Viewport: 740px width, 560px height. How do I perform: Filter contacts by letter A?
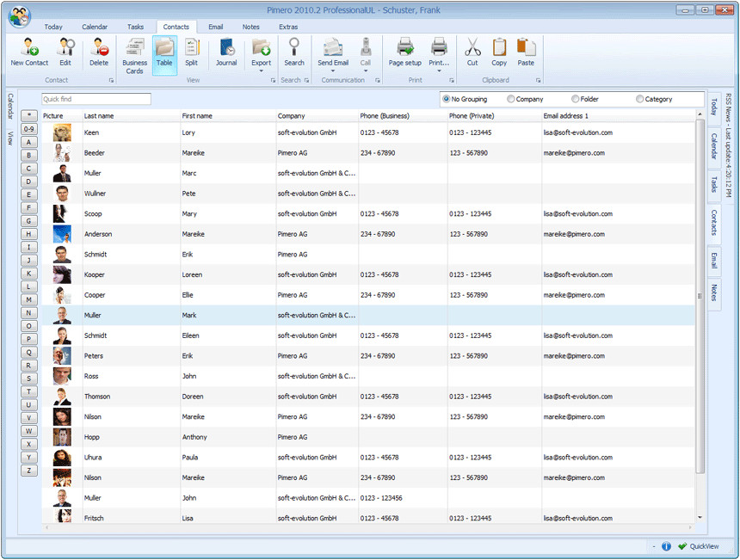point(28,142)
